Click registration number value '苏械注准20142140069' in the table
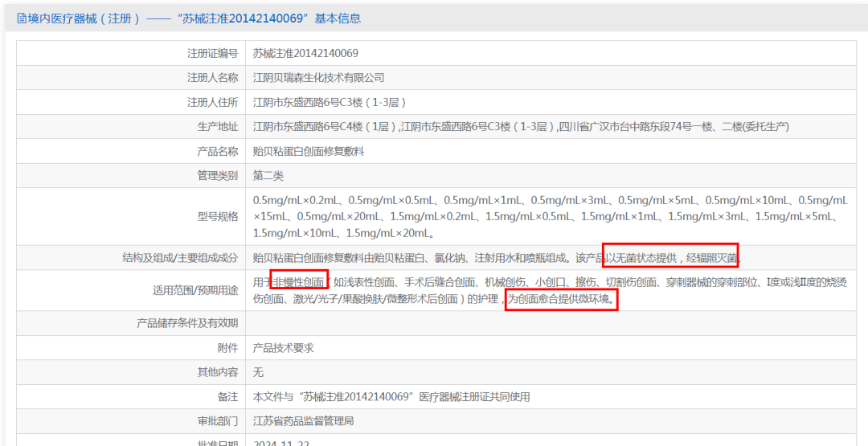 click(305, 54)
